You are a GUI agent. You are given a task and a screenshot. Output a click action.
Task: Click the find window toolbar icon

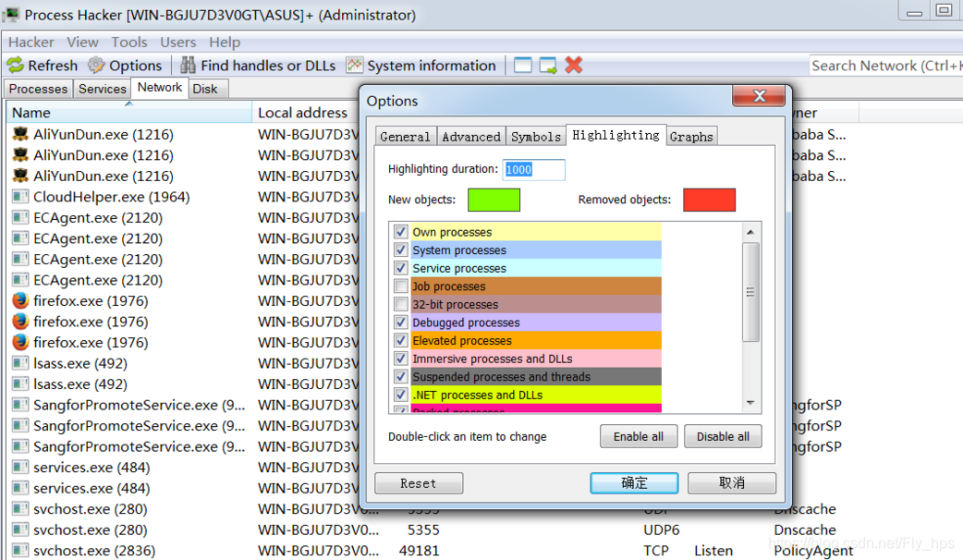(x=523, y=65)
